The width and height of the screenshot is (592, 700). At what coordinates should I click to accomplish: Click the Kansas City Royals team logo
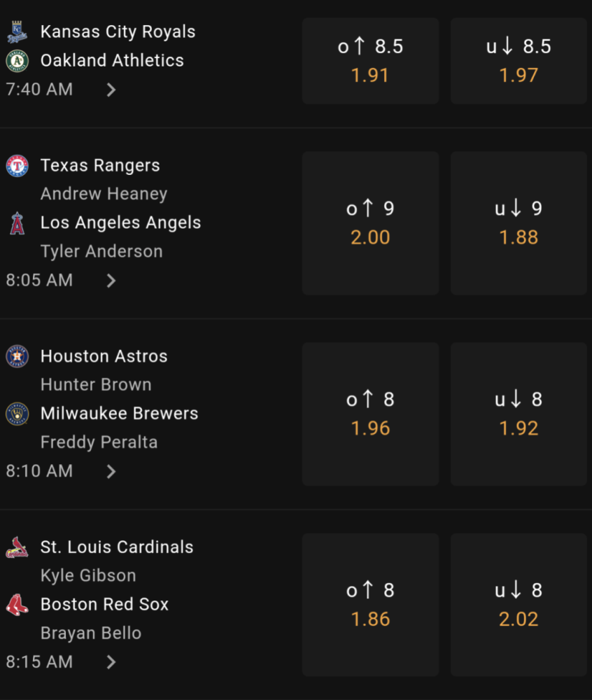pos(17,32)
